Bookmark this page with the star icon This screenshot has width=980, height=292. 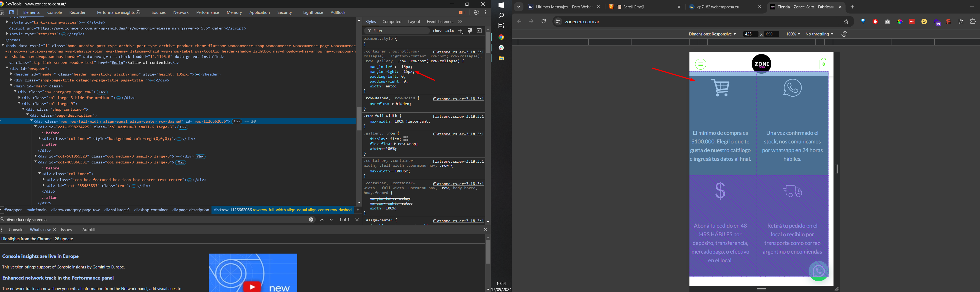[x=846, y=22]
